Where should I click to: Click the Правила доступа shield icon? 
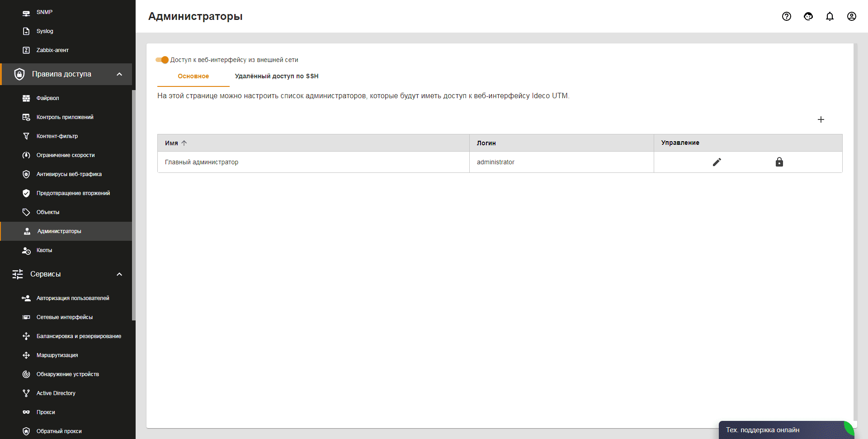coord(19,74)
